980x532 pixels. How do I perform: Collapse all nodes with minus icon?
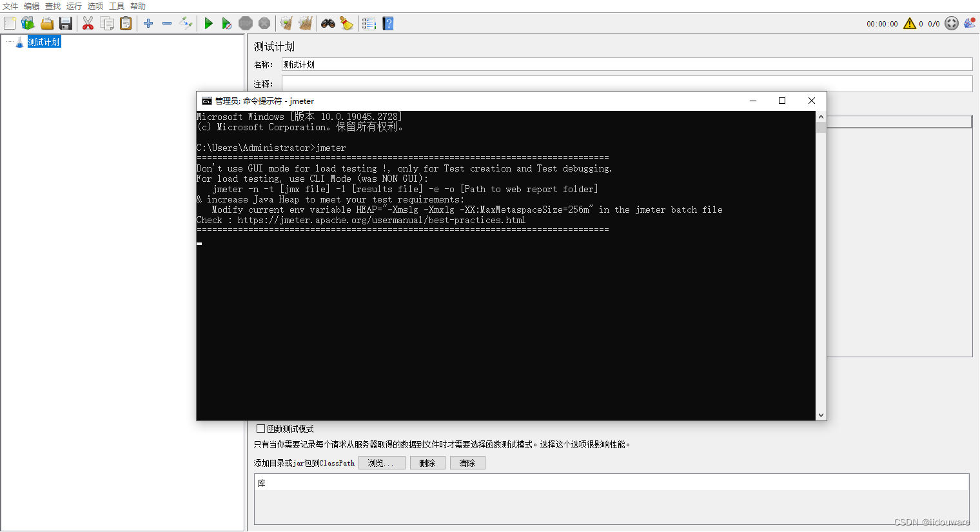(x=167, y=23)
